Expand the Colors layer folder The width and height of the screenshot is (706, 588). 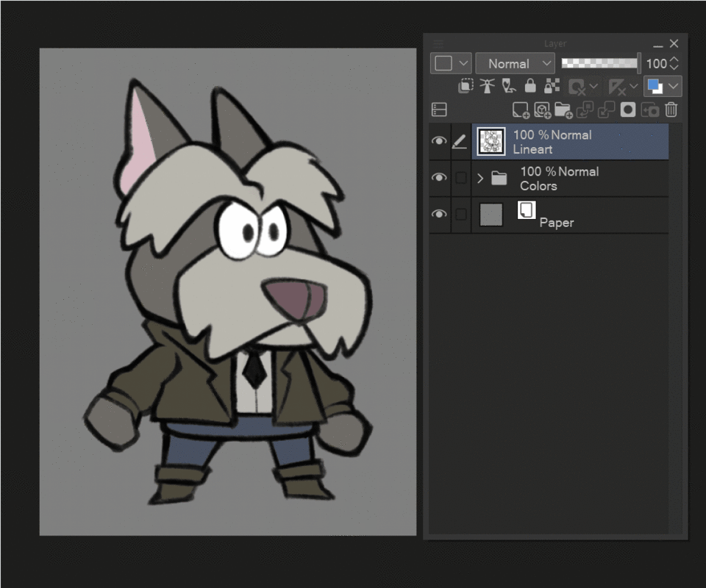[x=480, y=178]
